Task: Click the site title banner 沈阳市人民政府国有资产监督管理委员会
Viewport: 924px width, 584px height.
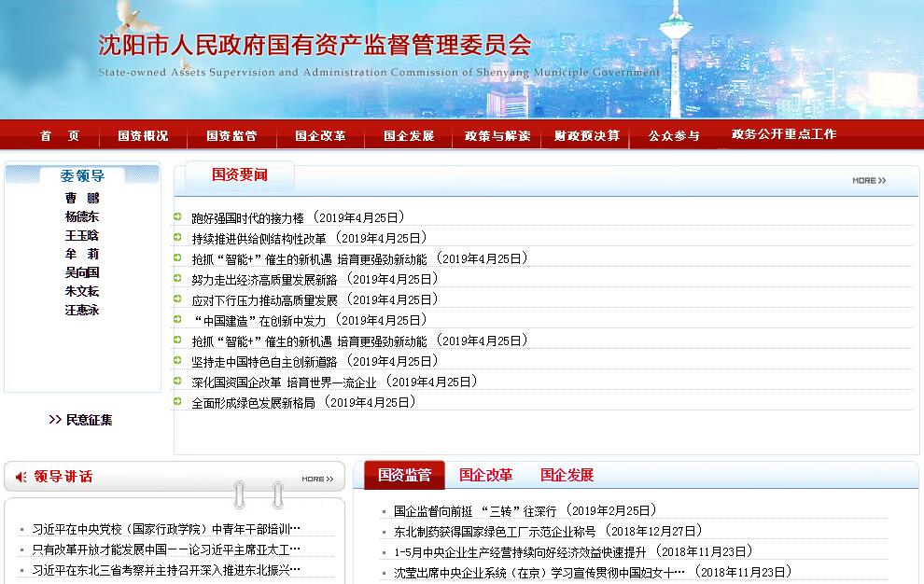Action: click(x=315, y=45)
